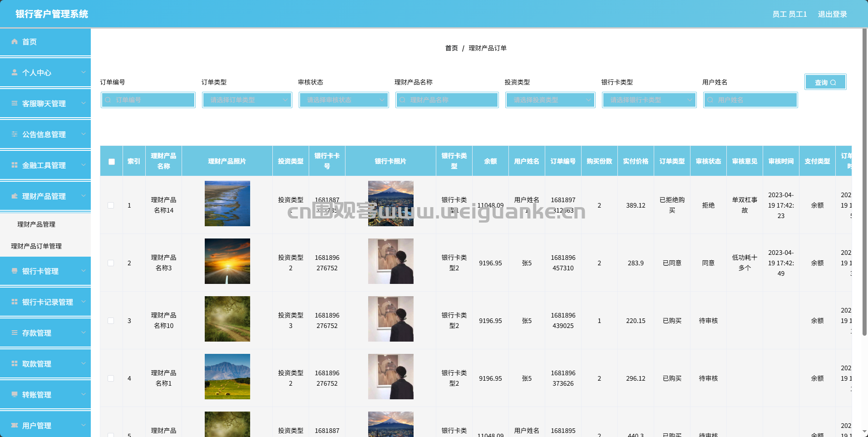868x437 pixels.
Task: Click the grid icon beside 银行卡记录管理
Action: click(x=15, y=302)
